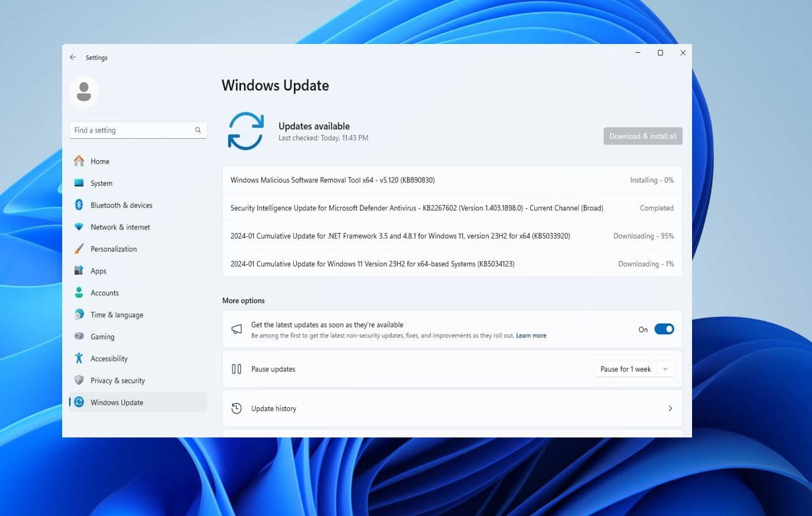Click the Accessibility icon
Viewport: 812px width, 516px height.
click(x=80, y=358)
